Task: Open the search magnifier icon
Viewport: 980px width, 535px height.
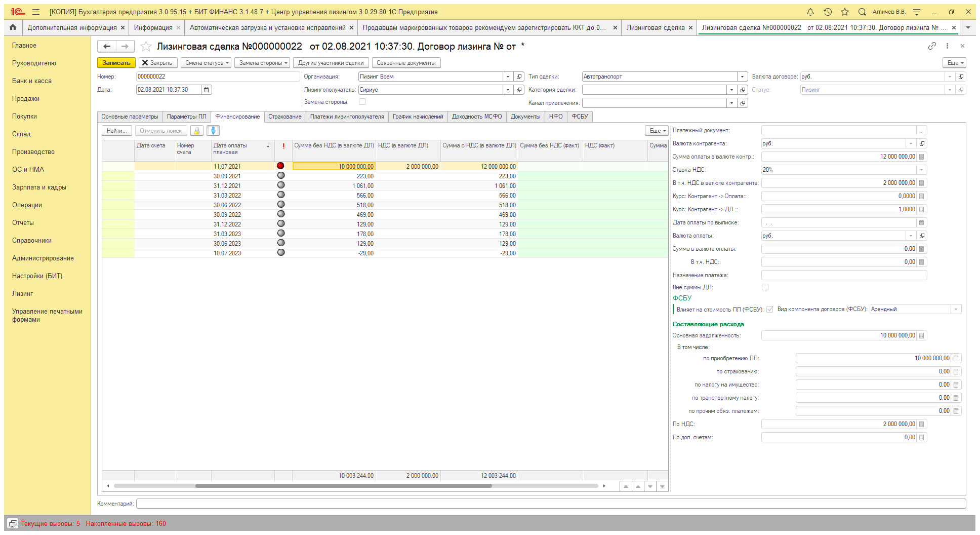Action: (862, 12)
